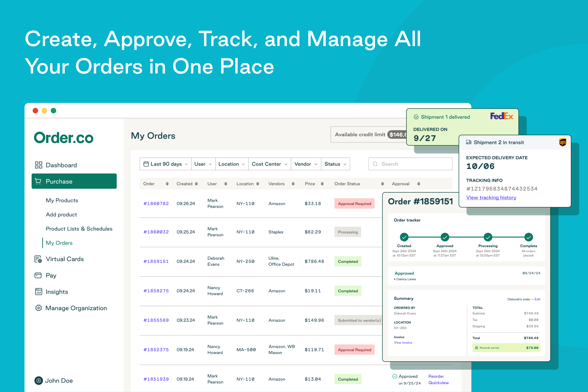Click Reorder for order #1851939
The height and width of the screenshot is (392, 588).
click(436, 376)
